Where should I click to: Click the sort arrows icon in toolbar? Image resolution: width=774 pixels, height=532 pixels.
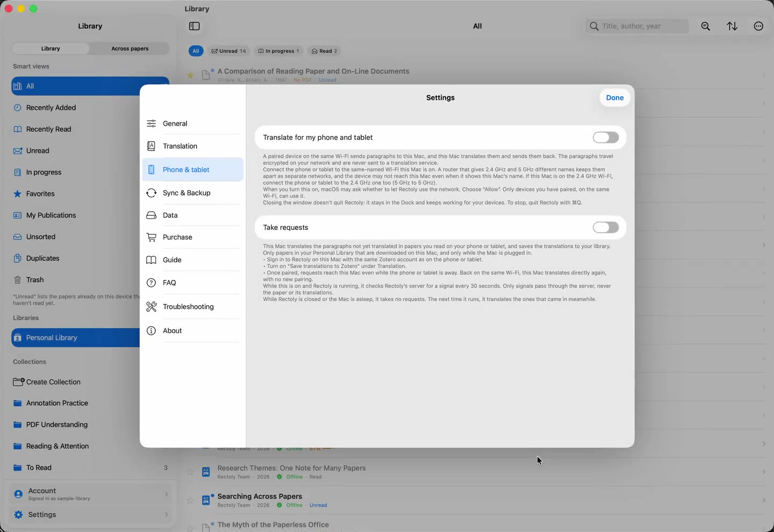[732, 26]
